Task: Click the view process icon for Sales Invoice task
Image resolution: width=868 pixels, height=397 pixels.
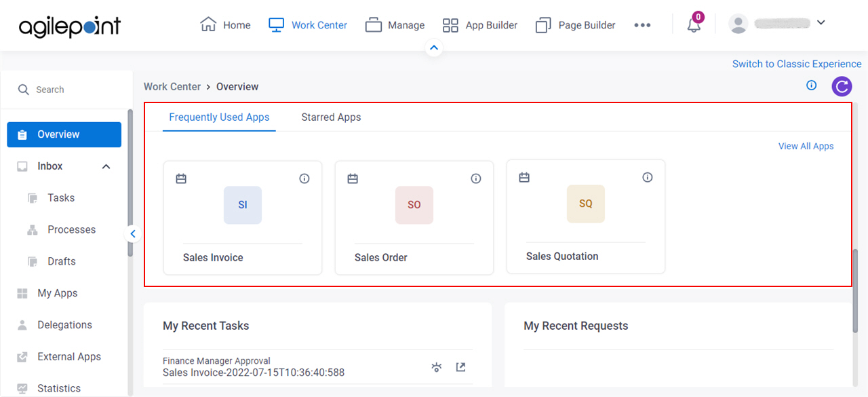Action: coord(437,367)
